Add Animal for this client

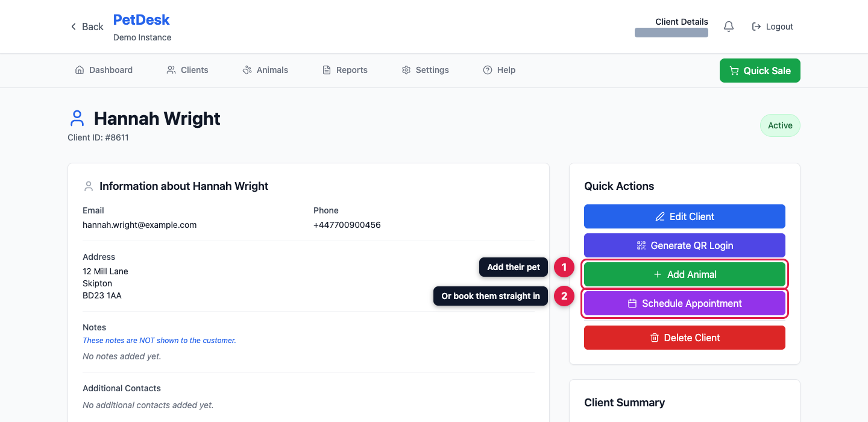point(685,274)
